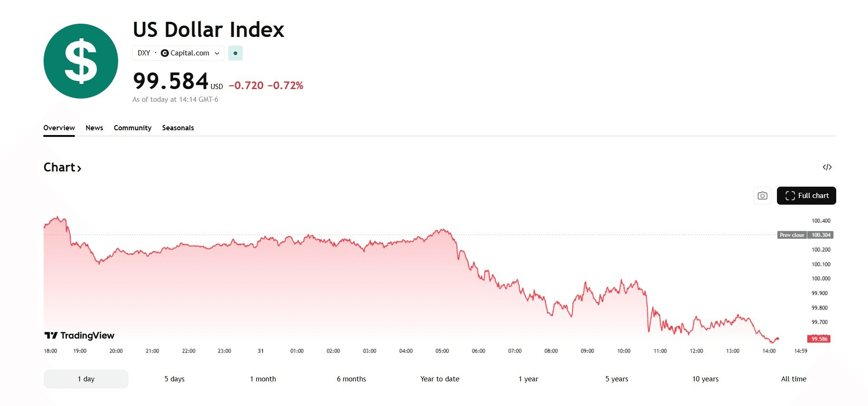Take a chart snapshot with camera icon

[762, 196]
